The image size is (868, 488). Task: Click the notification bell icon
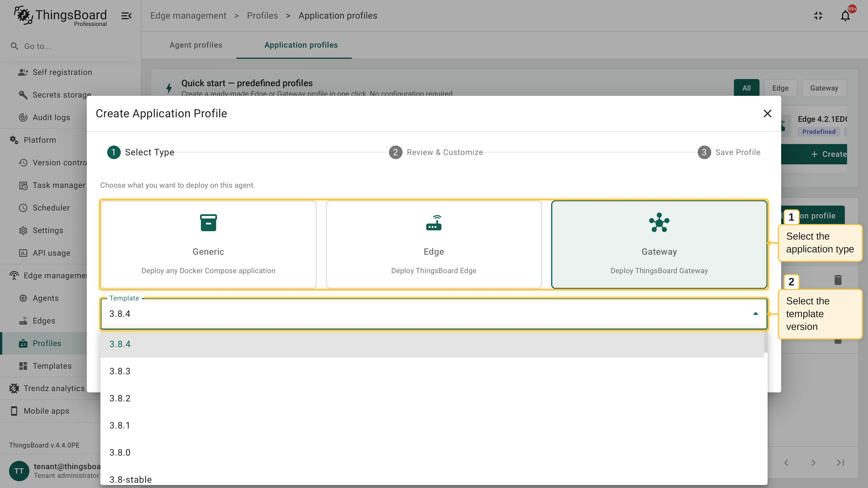[x=845, y=16]
